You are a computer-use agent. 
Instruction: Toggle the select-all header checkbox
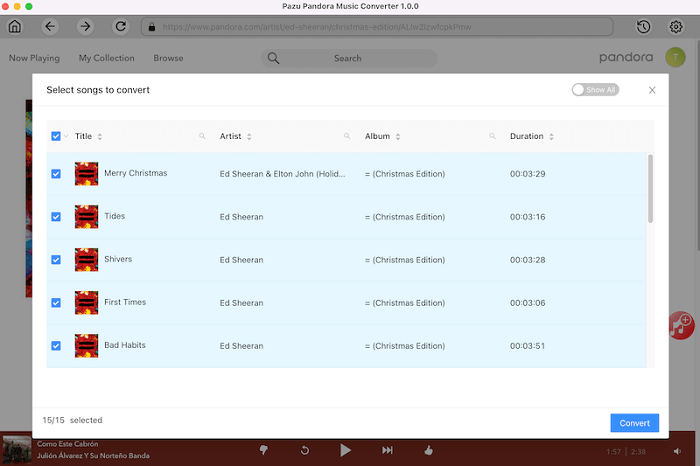coord(56,136)
